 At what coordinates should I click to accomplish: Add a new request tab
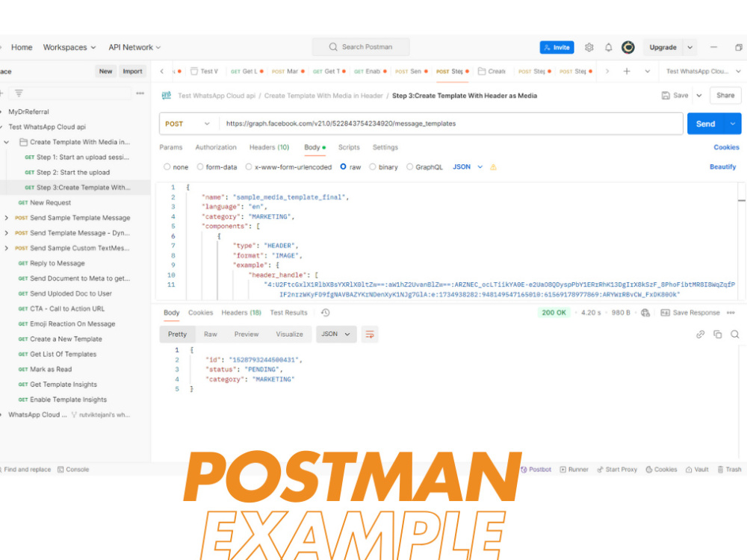point(627,71)
